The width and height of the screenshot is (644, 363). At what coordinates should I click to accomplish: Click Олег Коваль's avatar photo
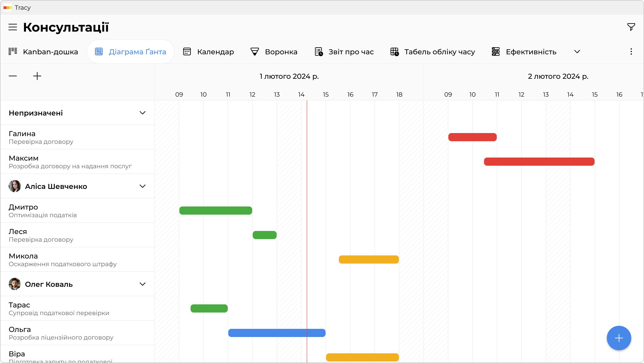pyautogui.click(x=15, y=284)
